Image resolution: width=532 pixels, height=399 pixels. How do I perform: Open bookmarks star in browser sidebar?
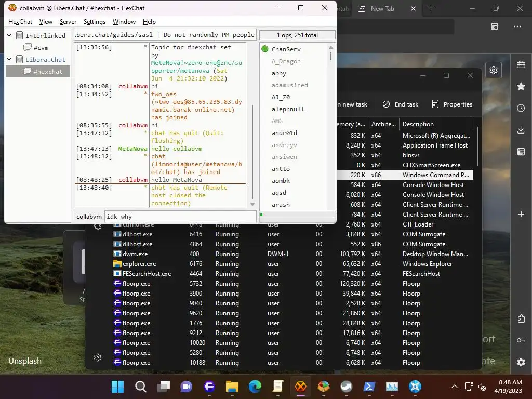[x=521, y=86]
